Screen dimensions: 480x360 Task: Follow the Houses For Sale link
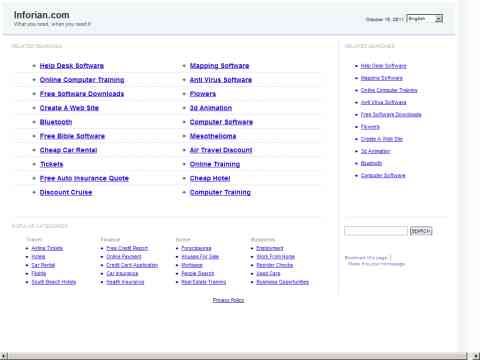pyautogui.click(x=200, y=256)
